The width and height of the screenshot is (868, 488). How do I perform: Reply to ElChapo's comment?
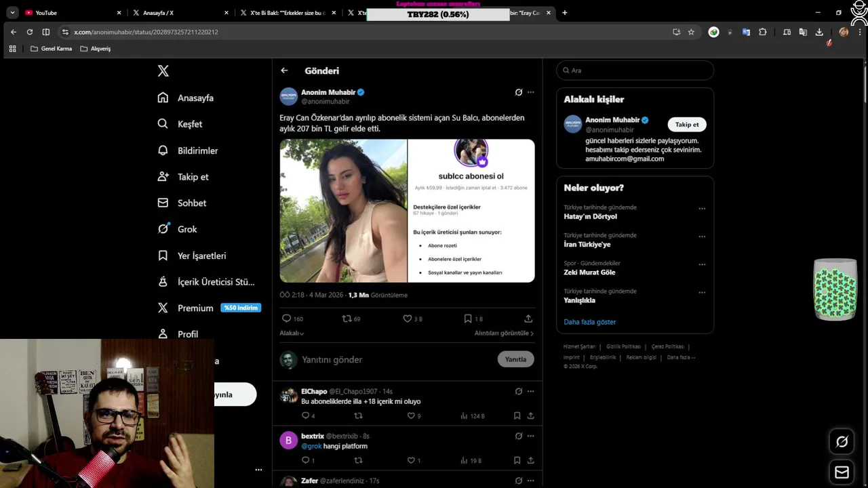[x=308, y=415]
